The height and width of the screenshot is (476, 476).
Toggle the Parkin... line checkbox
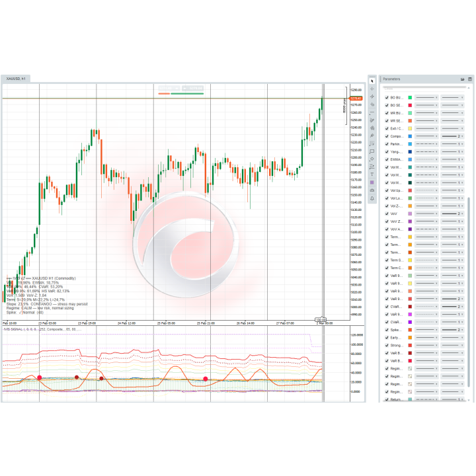[x=387, y=144]
